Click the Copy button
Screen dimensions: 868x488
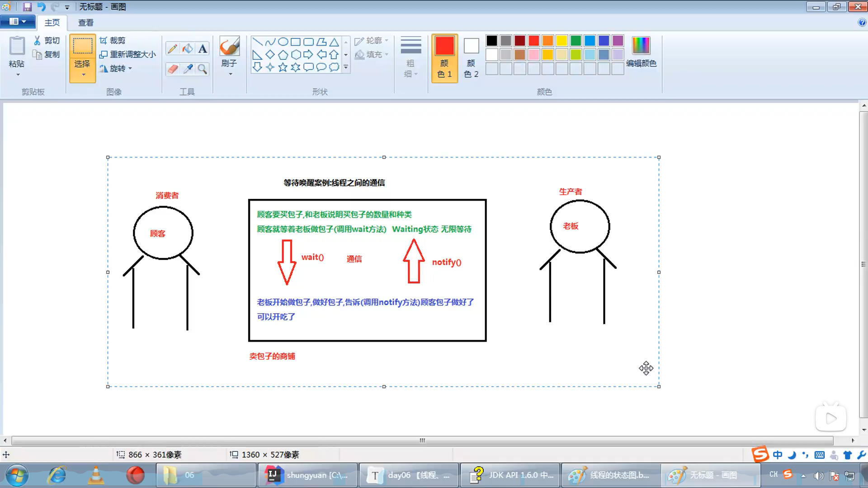click(47, 54)
